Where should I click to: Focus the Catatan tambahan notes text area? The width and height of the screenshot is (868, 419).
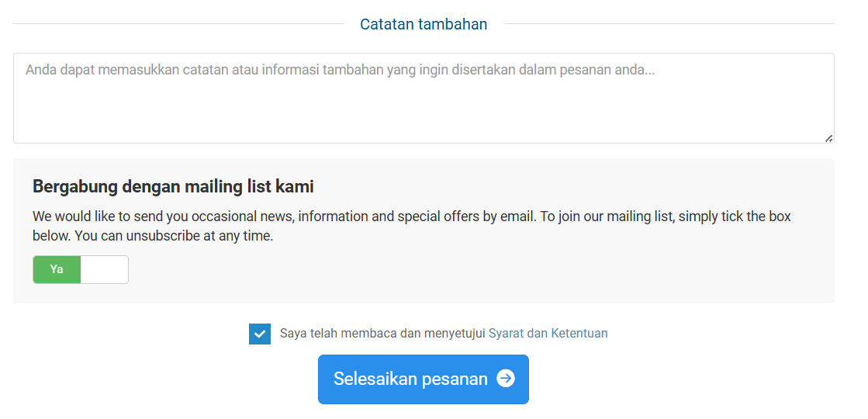424,98
